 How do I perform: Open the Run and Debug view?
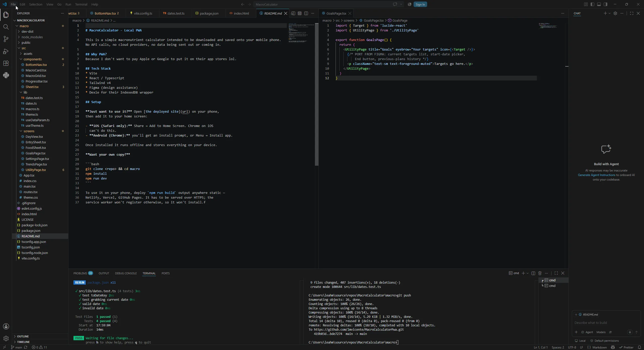coord(6,51)
